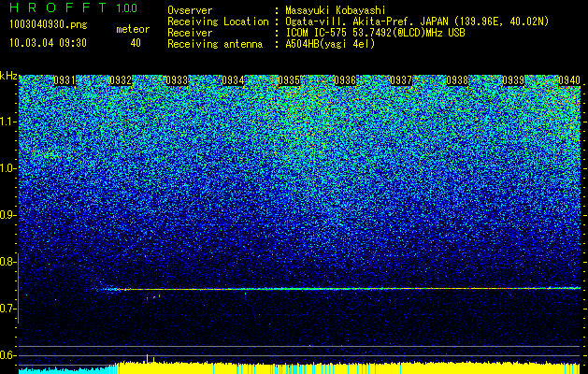588x374 pixels.
Task: Click the observer name Masayuki Kobayashi
Action: [x=336, y=10]
